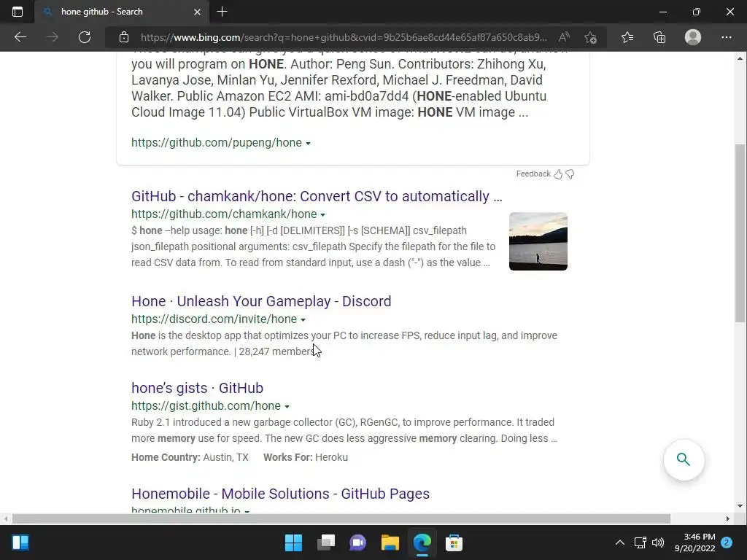Click the scroll left arrow

5,518
